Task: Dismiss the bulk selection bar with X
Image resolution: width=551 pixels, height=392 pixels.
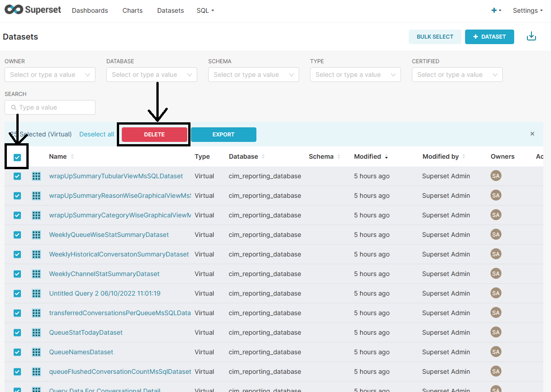Action: coord(532,134)
